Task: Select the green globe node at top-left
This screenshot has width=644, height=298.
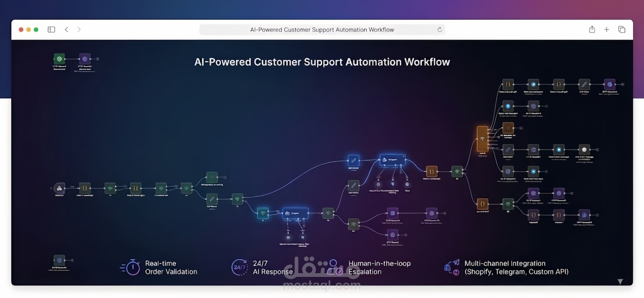Action: pos(59,59)
